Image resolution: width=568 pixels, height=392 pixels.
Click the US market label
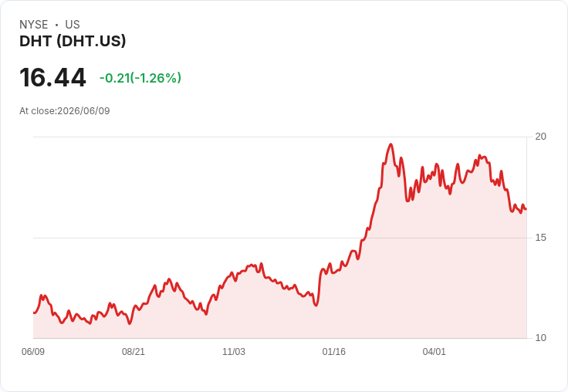click(73, 25)
